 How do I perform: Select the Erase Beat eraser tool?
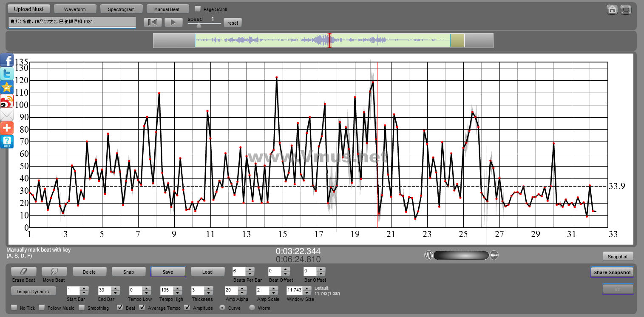tap(23, 272)
